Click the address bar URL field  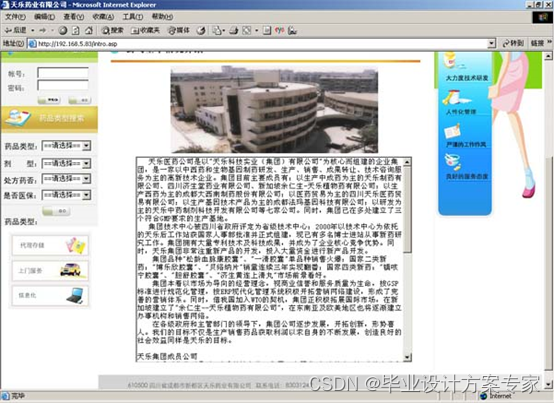coord(262,44)
